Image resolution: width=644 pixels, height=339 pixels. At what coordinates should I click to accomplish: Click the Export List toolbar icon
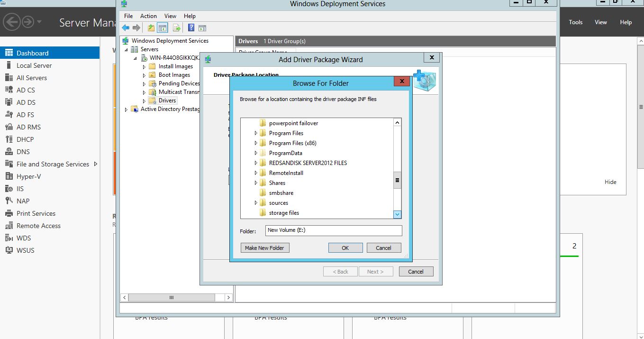176,28
